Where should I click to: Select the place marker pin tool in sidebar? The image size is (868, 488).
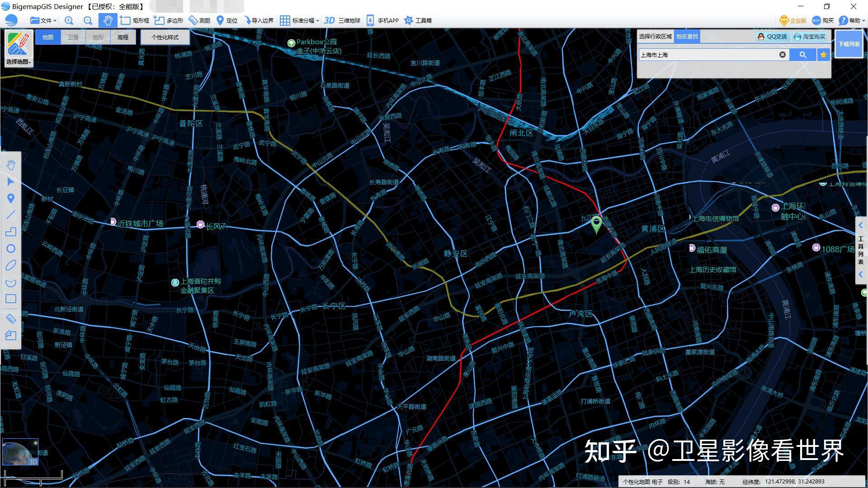tap(11, 198)
